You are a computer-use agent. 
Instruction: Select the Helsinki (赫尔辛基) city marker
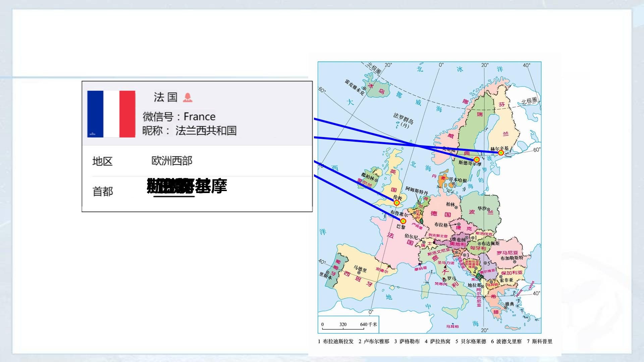(x=501, y=153)
